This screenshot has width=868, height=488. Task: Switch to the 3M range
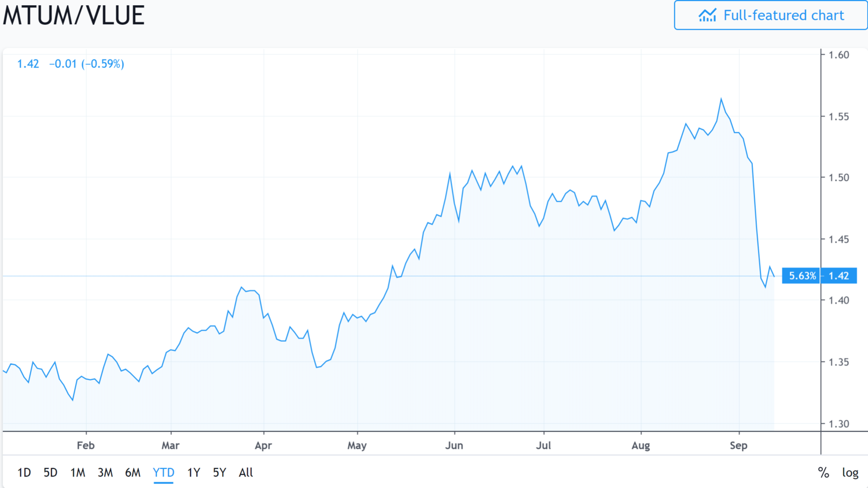(x=105, y=472)
